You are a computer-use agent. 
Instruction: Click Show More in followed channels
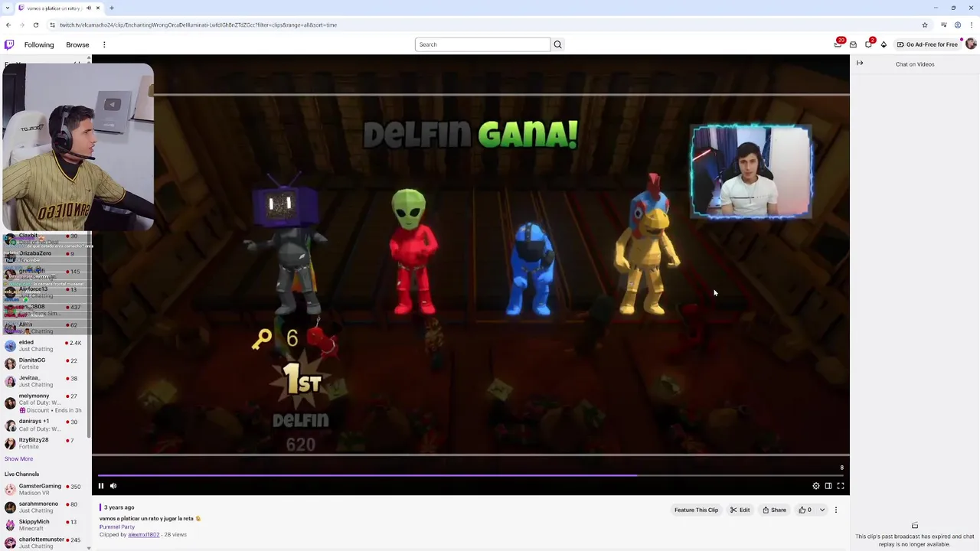click(x=18, y=458)
